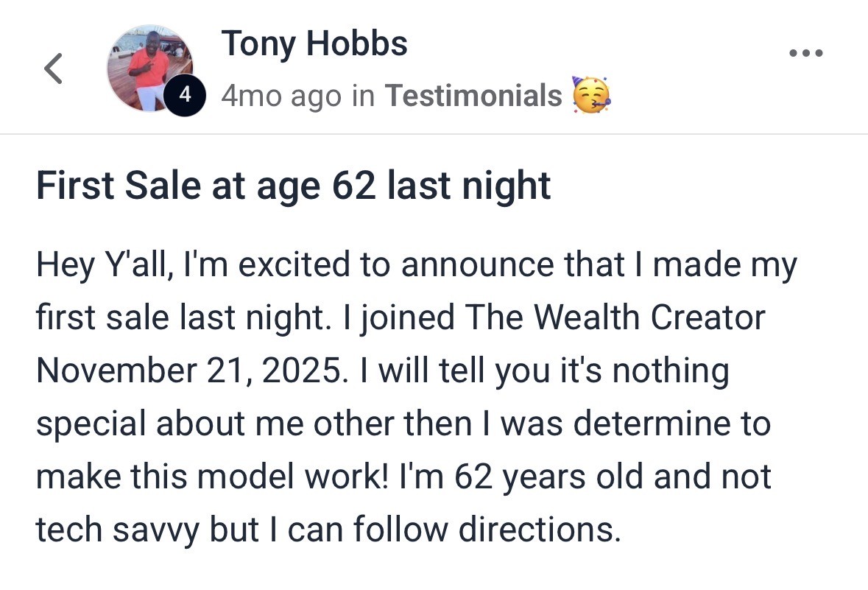Screen dimensions: 868x590
Task: Tap the ellipsis icon near the post header
Action: (807, 52)
